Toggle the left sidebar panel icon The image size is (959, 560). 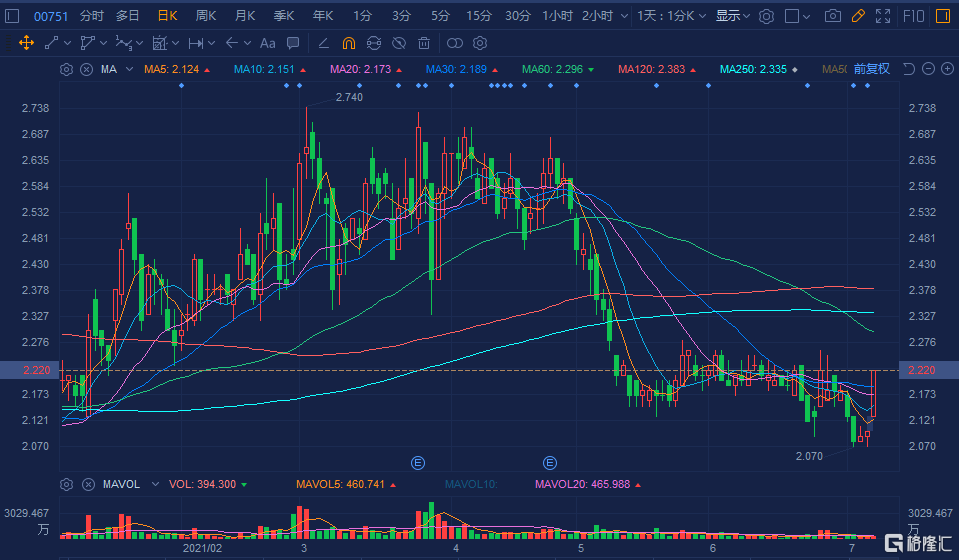12,16
